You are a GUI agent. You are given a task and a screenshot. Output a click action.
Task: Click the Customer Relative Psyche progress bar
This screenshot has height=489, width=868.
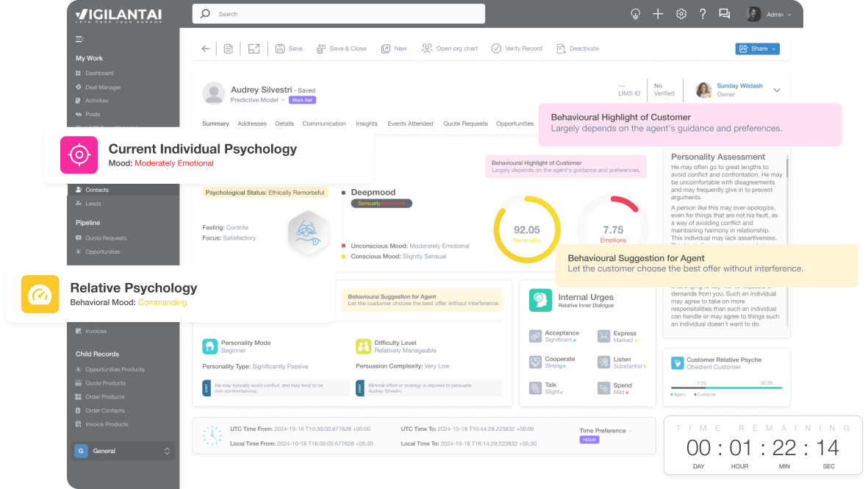coord(726,388)
